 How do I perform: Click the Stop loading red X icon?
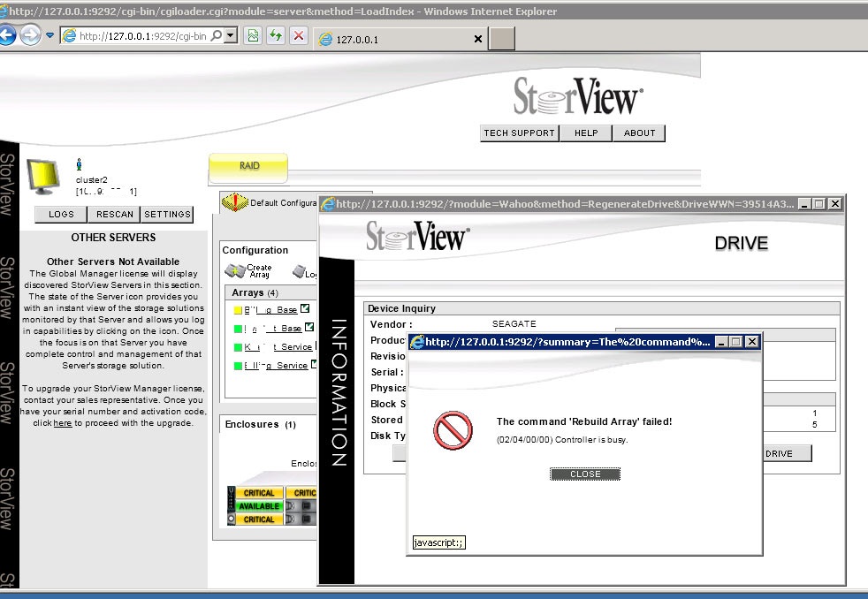299,36
